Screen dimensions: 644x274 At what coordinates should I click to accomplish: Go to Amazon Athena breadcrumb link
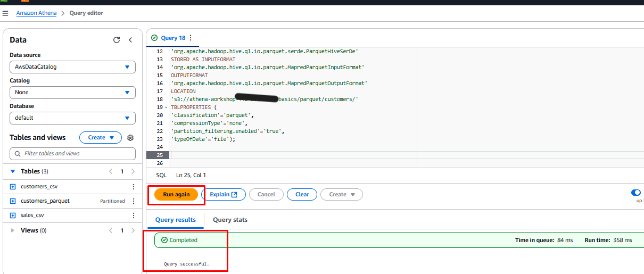click(x=36, y=13)
